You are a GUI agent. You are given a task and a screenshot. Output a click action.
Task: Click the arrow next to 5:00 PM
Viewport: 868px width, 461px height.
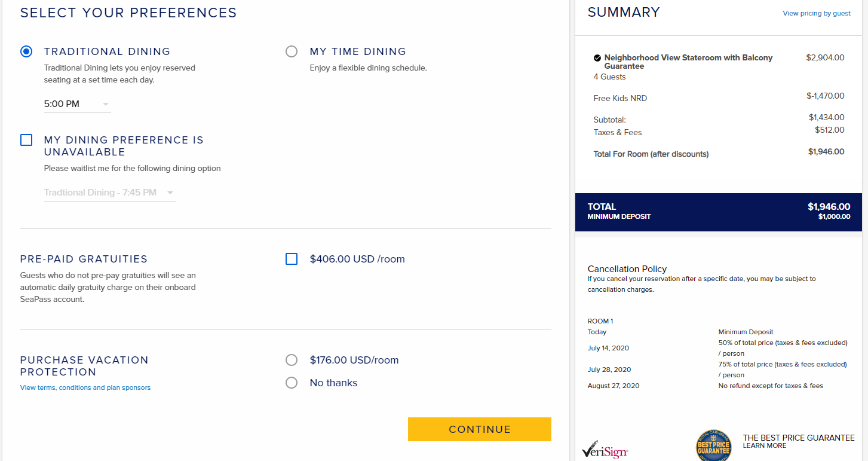click(106, 105)
